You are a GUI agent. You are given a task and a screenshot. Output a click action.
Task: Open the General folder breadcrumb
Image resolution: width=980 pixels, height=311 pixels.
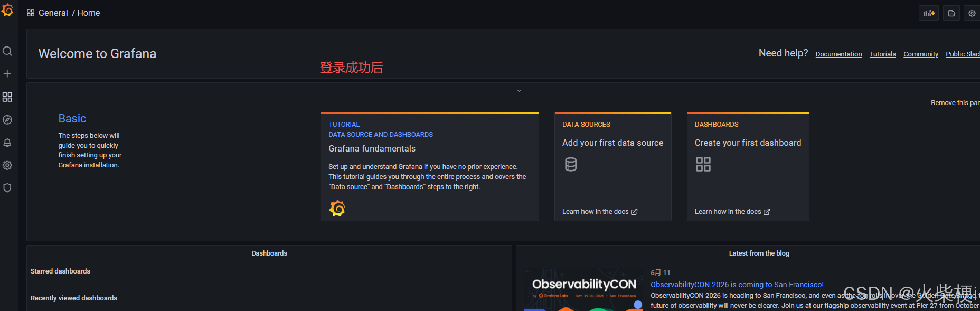53,13
